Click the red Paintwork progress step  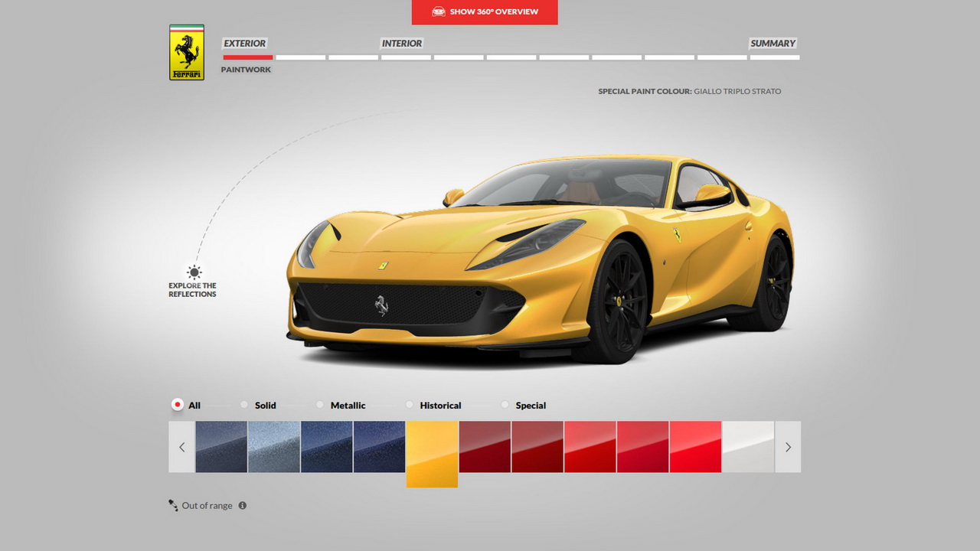pos(248,57)
